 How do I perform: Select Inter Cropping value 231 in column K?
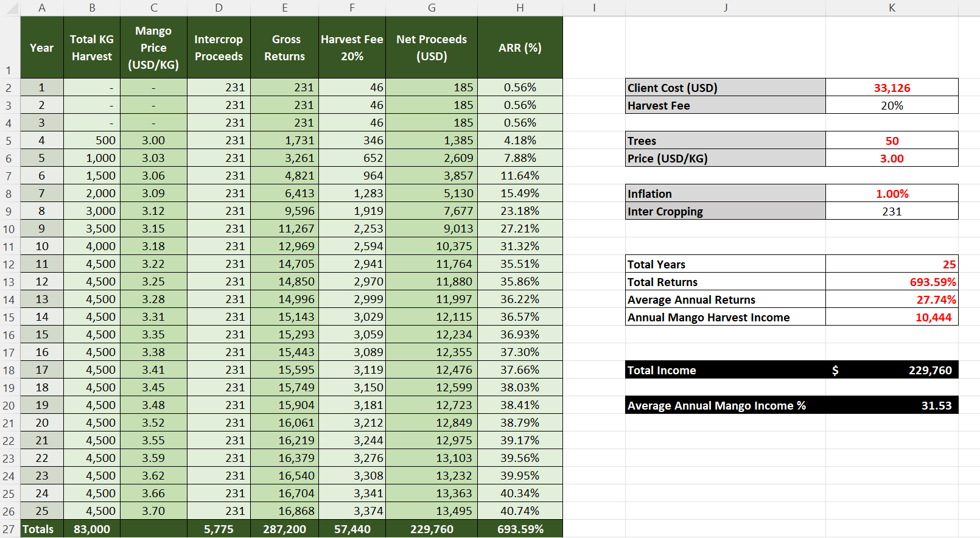coord(892,211)
